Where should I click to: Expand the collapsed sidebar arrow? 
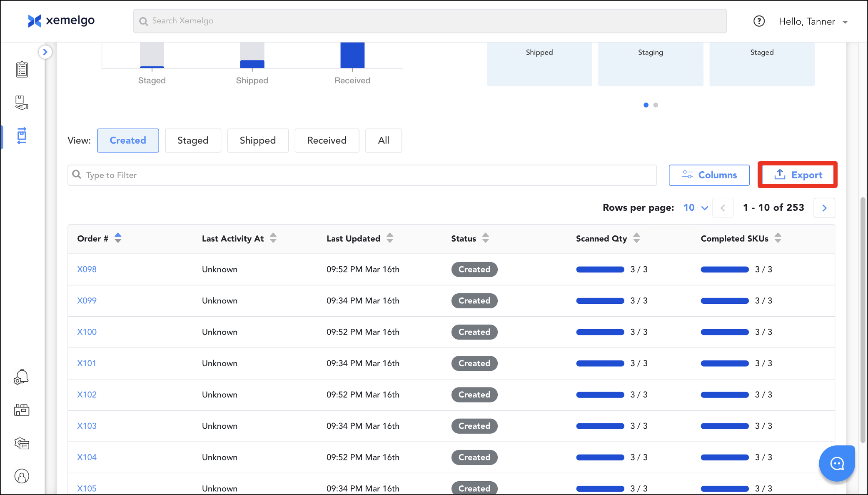45,52
